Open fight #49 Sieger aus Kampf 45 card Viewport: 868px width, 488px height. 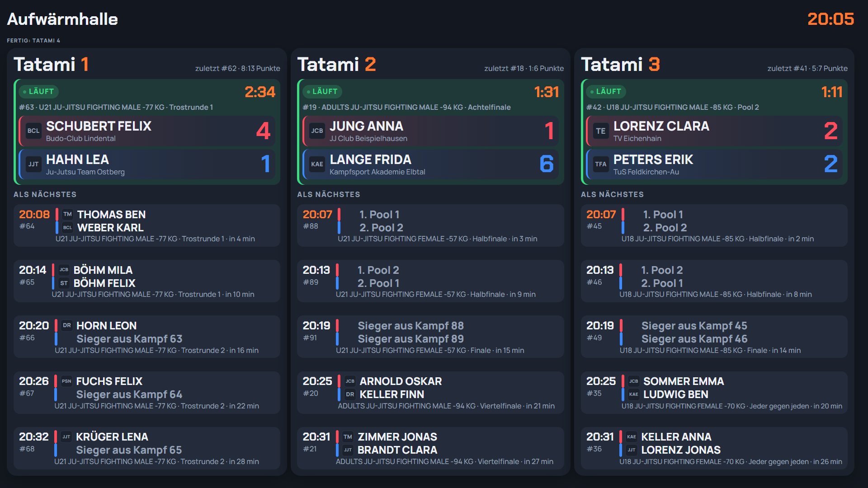coord(714,337)
